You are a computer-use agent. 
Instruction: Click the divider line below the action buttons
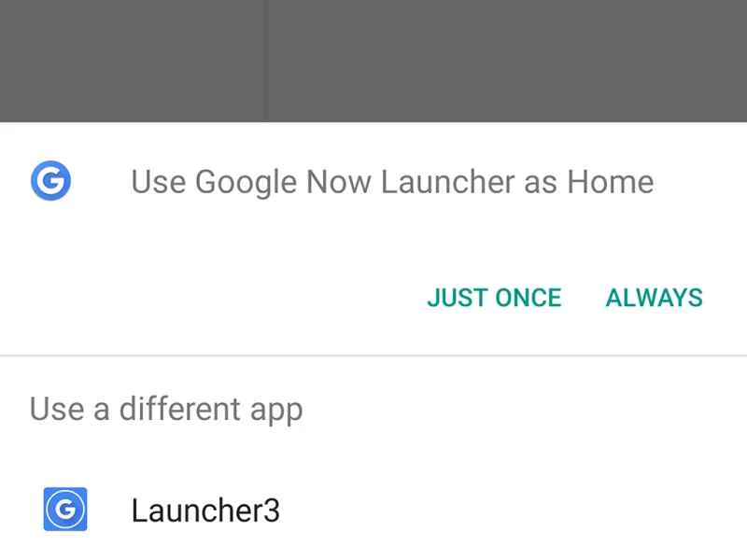[373, 356]
